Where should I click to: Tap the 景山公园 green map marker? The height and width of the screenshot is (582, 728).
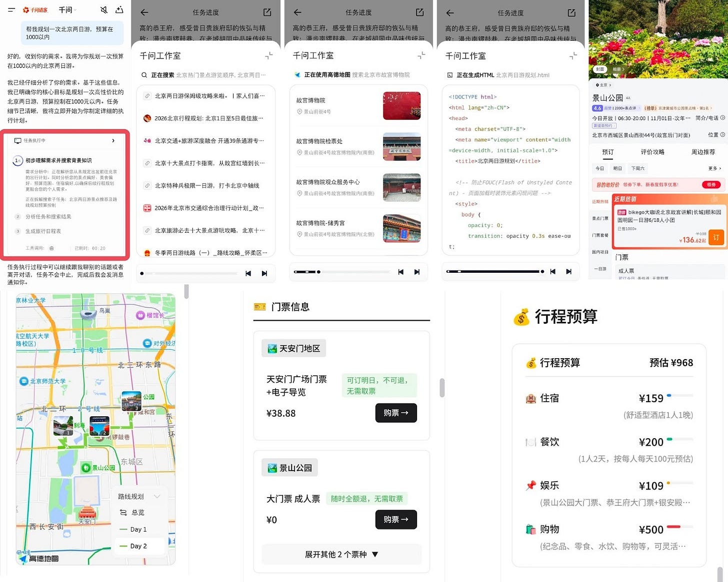[86, 467]
